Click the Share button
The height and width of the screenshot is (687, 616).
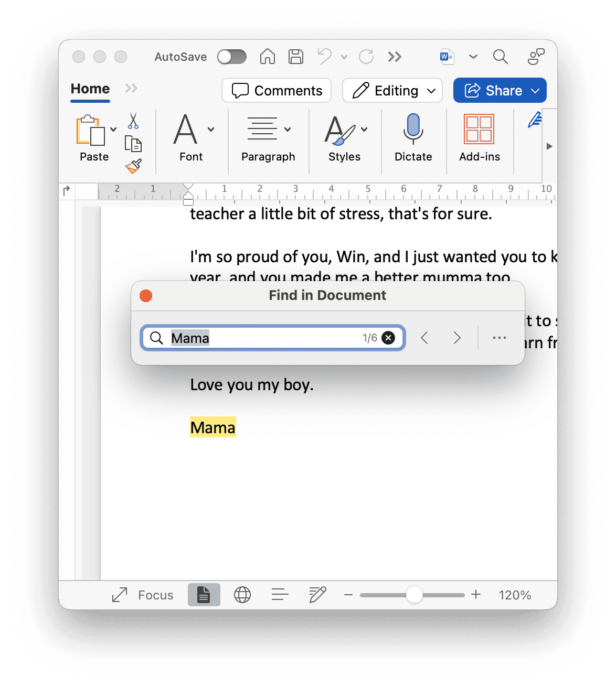tap(499, 90)
